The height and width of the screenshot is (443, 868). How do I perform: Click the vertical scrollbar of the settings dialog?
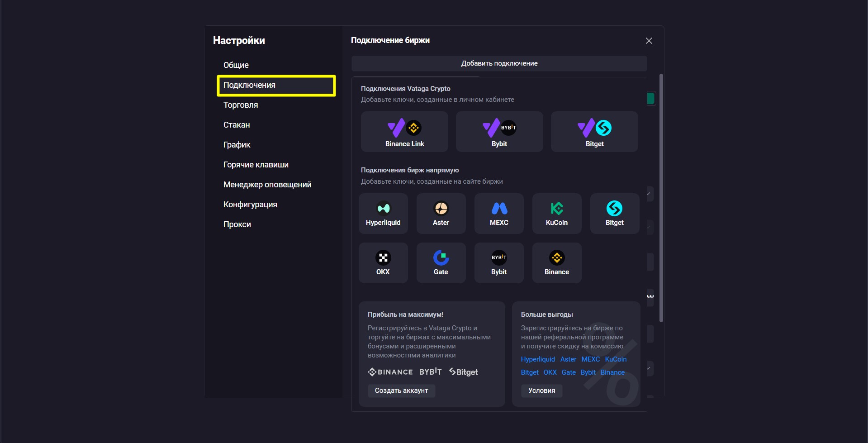(x=661, y=198)
